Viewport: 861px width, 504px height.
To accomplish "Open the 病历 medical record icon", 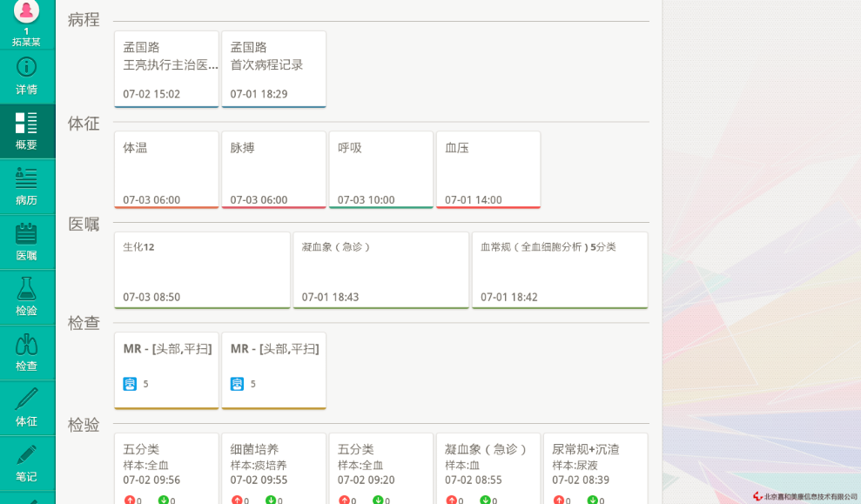I will click(27, 178).
